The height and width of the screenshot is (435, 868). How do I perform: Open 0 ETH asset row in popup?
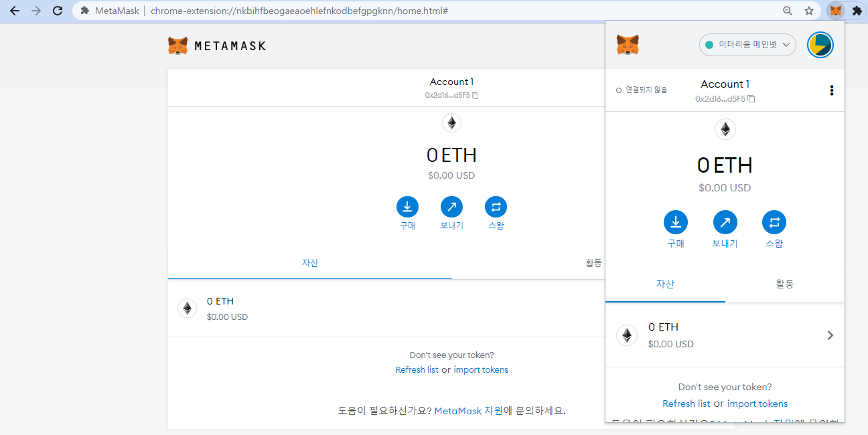click(725, 335)
